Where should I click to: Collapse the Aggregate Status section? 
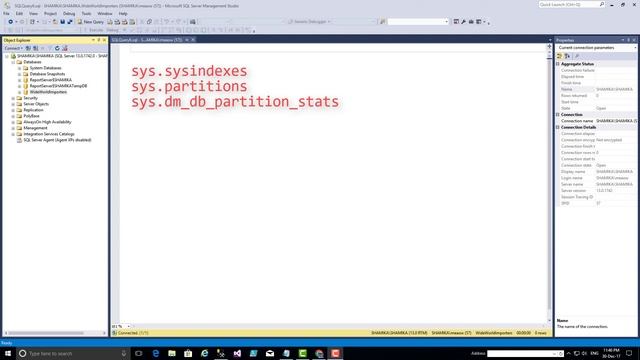point(558,64)
